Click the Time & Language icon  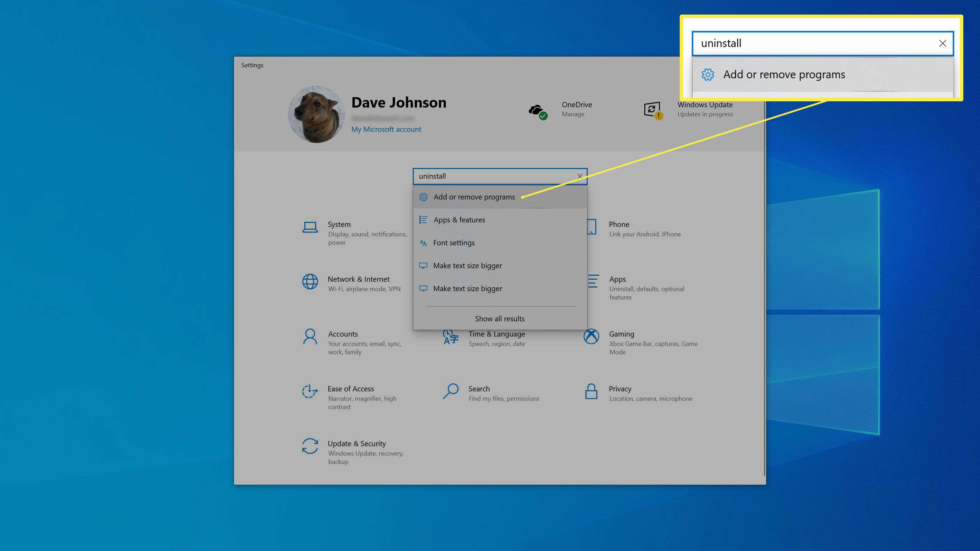point(451,337)
